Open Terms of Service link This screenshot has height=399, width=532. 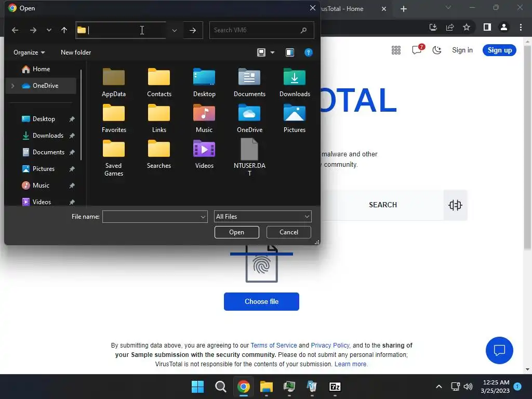point(273,345)
